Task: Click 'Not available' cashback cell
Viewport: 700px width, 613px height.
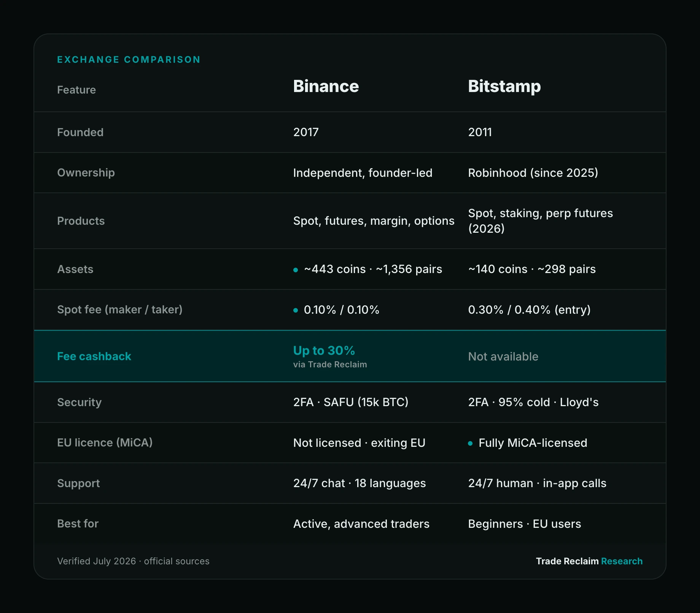Action: pyautogui.click(x=503, y=356)
